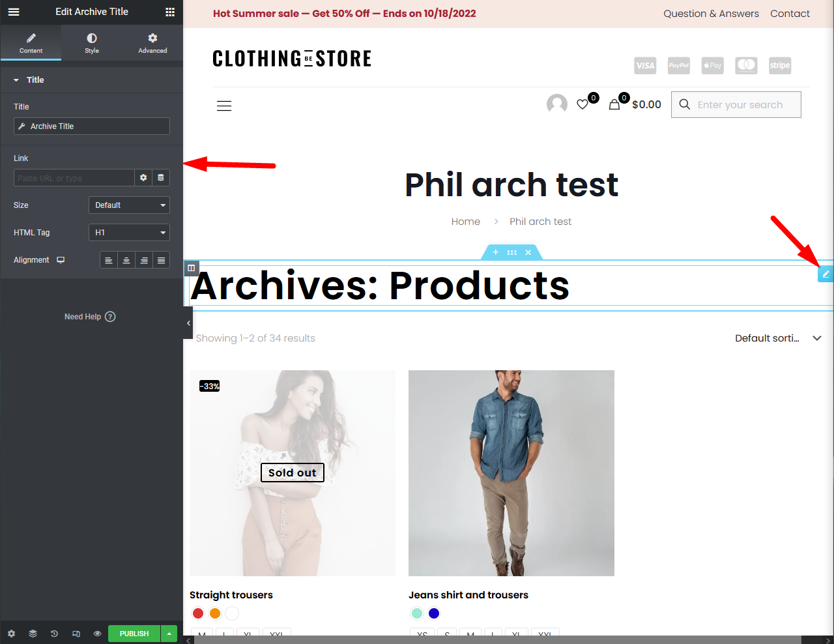Select the Archives: Products heading
The width and height of the screenshot is (834, 644).
click(x=380, y=285)
